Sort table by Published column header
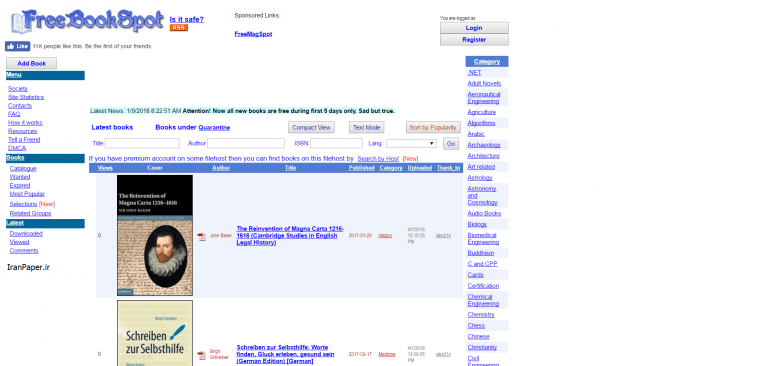Image resolution: width=768 pixels, height=366 pixels. [x=361, y=168]
